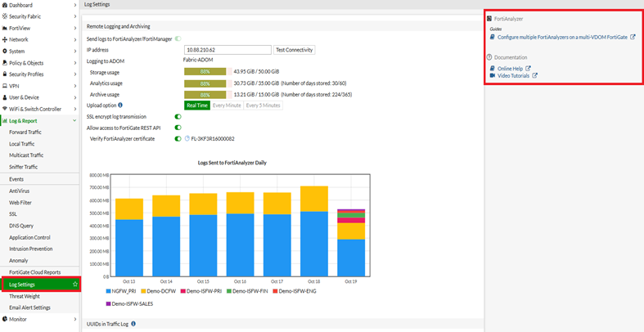This screenshot has height=332, width=644.
Task: Click the Monitor pie icon in sidebar
Action: point(5,319)
